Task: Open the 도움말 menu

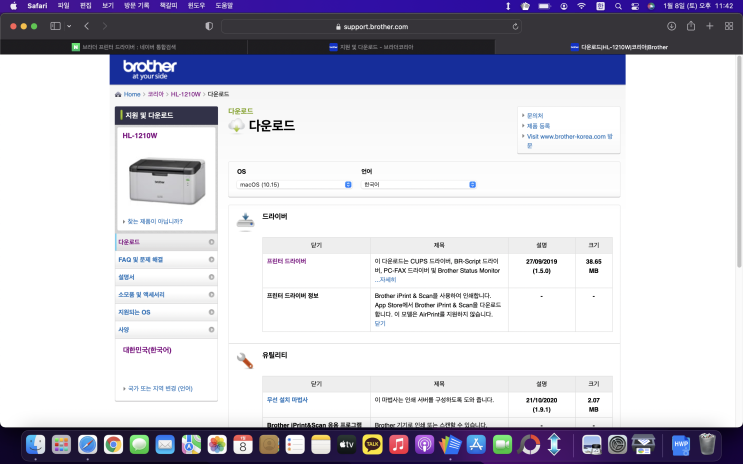Action: [x=224, y=6]
